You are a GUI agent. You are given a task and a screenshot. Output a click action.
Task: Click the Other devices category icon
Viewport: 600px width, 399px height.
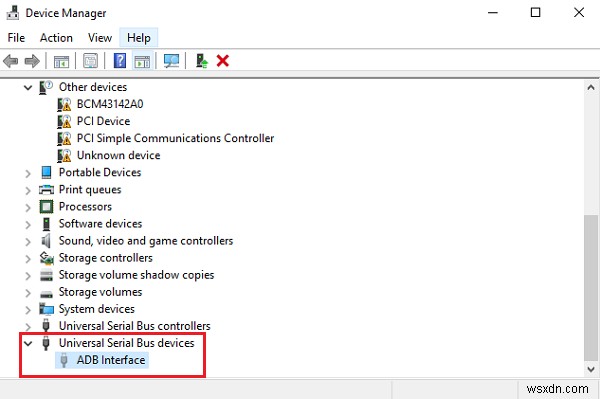pos(46,88)
